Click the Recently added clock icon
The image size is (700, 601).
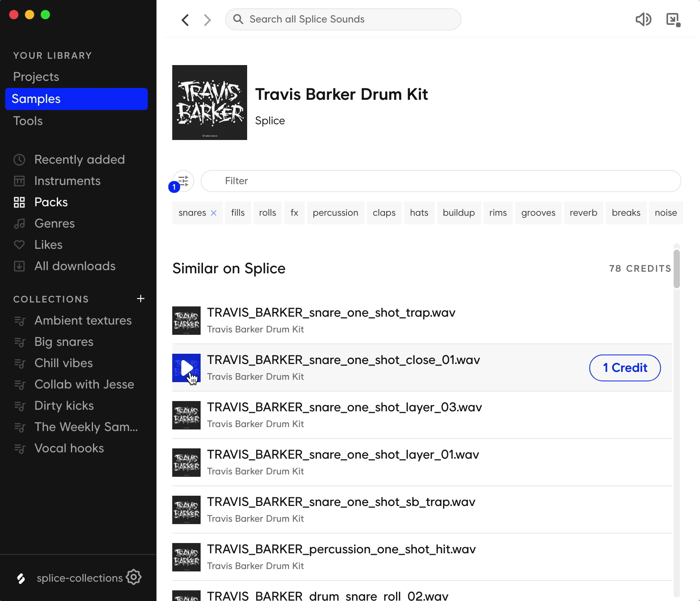[19, 160]
